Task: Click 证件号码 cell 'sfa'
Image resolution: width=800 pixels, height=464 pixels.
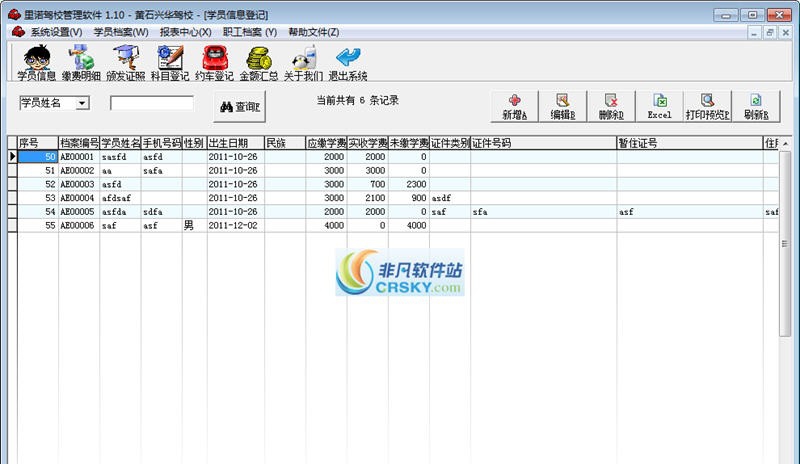Action: point(543,212)
